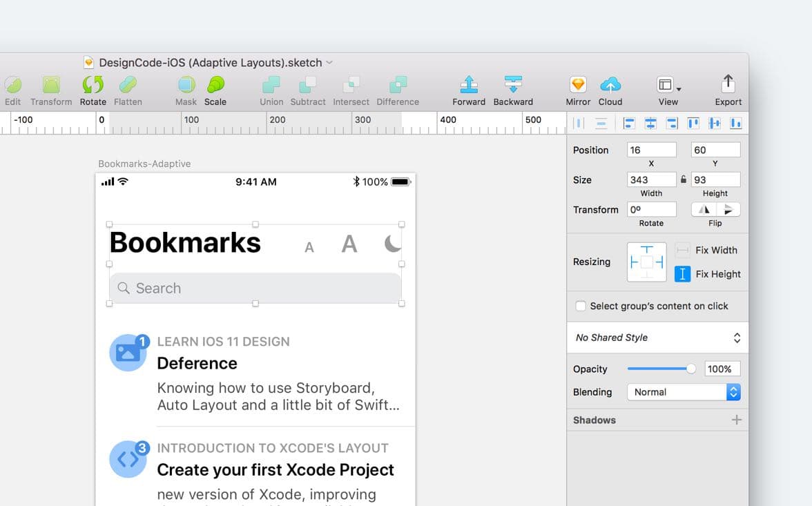Align layers to horizontal center
This screenshot has width=812, height=506.
coord(650,124)
